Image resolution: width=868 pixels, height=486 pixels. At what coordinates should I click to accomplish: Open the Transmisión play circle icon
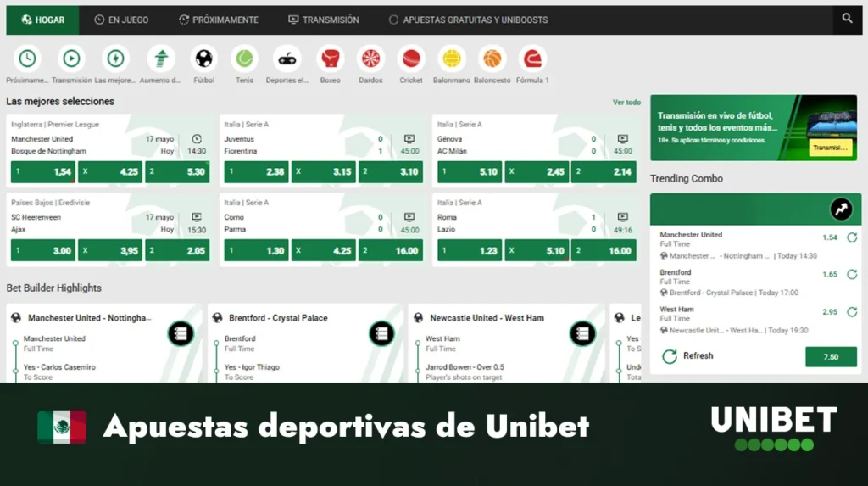click(71, 59)
